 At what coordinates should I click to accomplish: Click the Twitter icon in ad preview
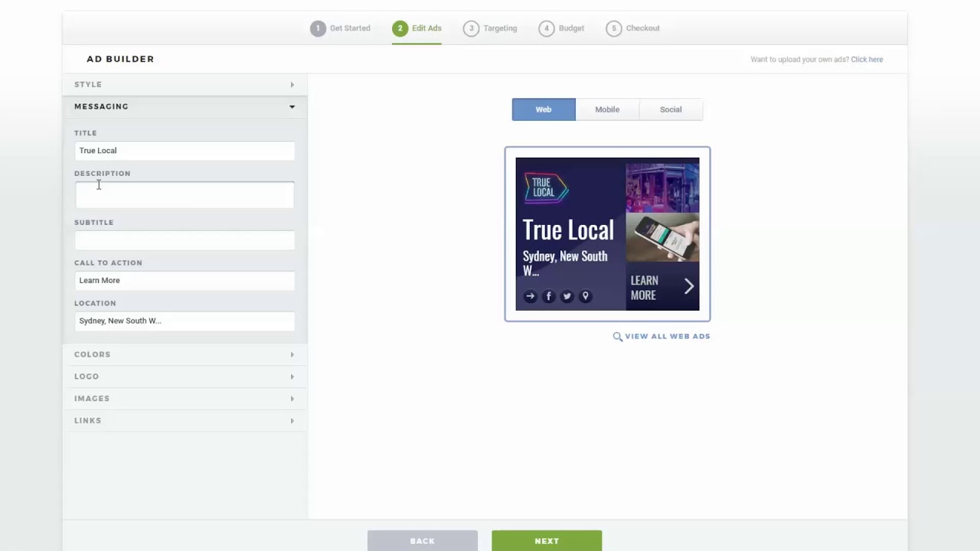tap(567, 296)
